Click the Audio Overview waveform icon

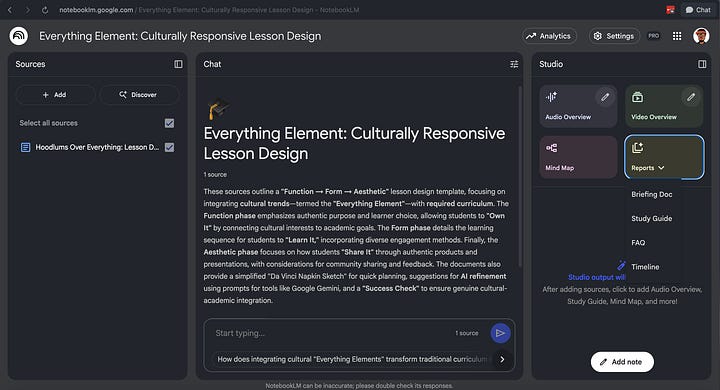(551, 97)
